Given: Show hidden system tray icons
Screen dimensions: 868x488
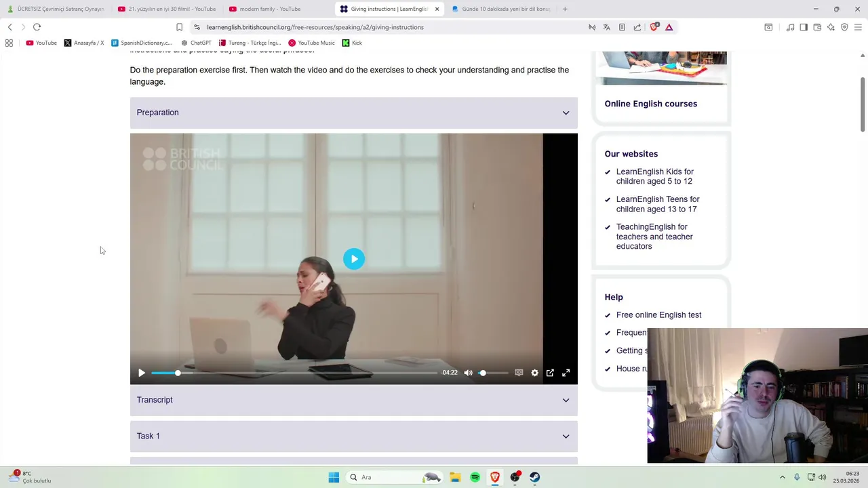Looking at the screenshot, I should coord(782,477).
